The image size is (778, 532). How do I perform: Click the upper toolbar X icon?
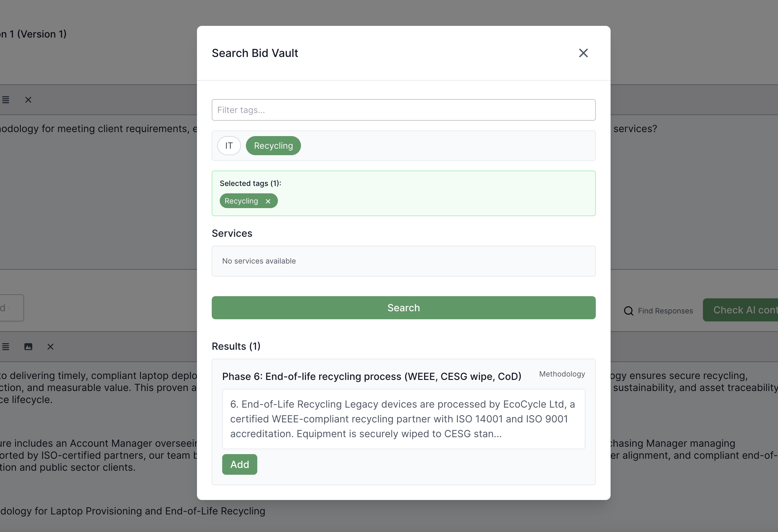point(28,100)
